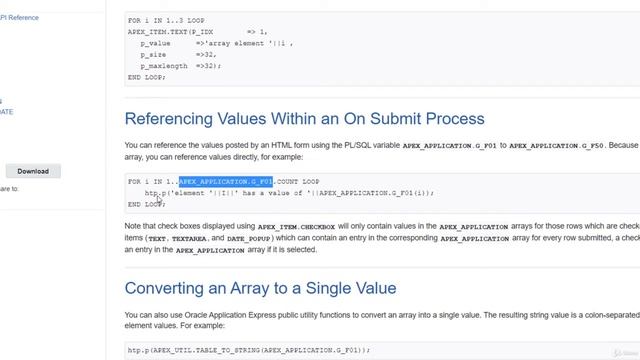
Task: Click the htp.p('element ' code line
Action: [289, 193]
